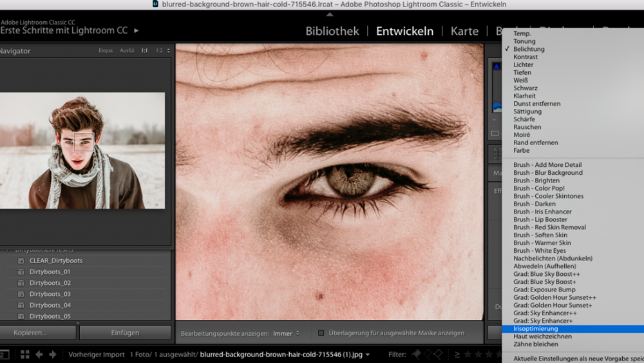
Task: Choose the Irisoptimierung preset from the menu
Action: 573,328
